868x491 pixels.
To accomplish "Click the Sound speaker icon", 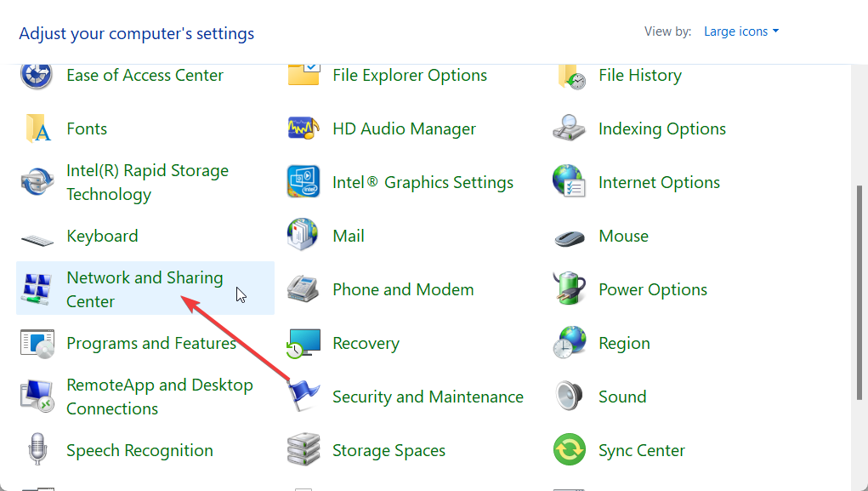I will tap(569, 396).
